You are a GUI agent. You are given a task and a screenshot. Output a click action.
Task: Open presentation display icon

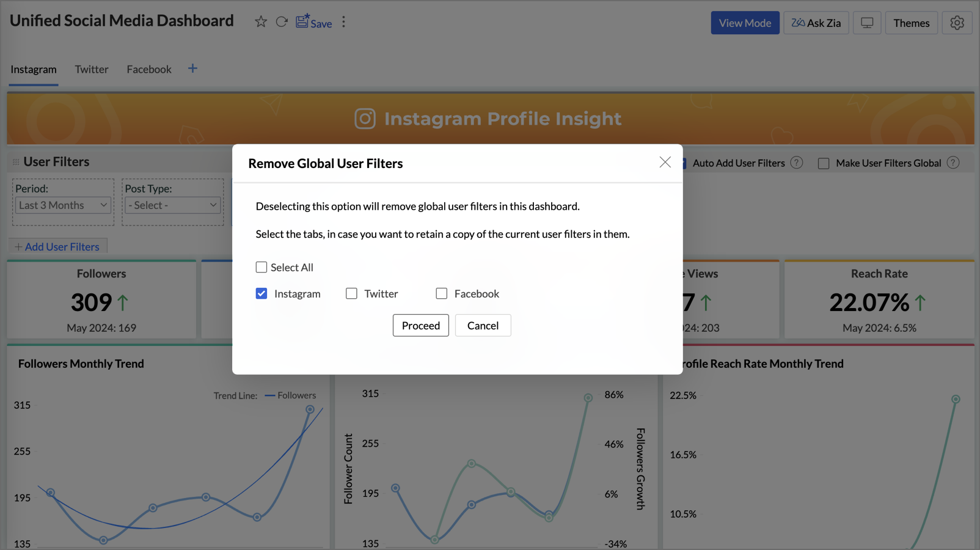(x=867, y=23)
